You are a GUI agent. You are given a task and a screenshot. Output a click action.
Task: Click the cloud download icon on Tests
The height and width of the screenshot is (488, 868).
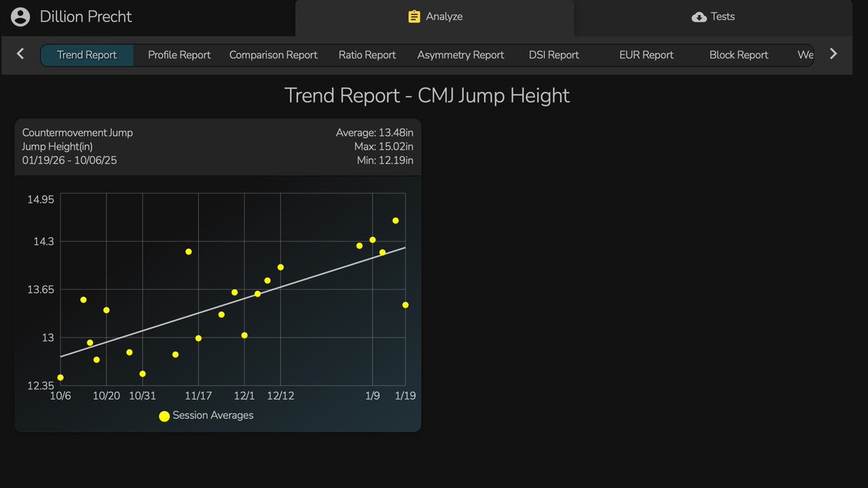pyautogui.click(x=699, y=17)
